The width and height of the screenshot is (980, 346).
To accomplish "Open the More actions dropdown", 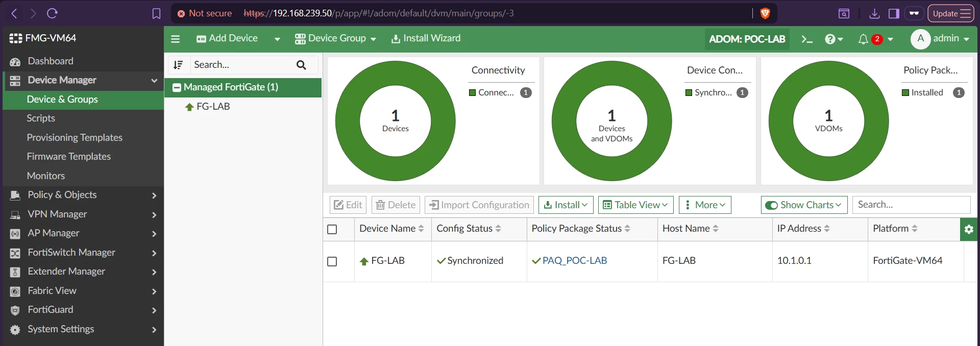I will 705,205.
